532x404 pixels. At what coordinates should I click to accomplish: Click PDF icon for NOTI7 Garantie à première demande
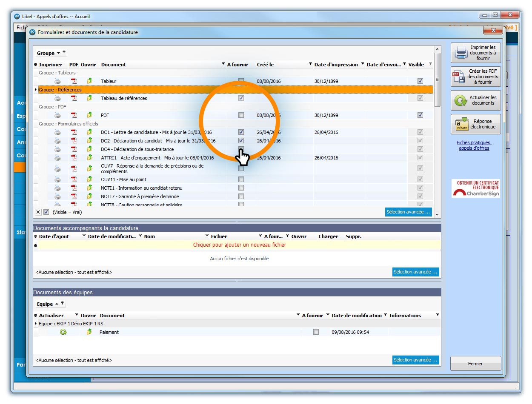[x=74, y=196]
